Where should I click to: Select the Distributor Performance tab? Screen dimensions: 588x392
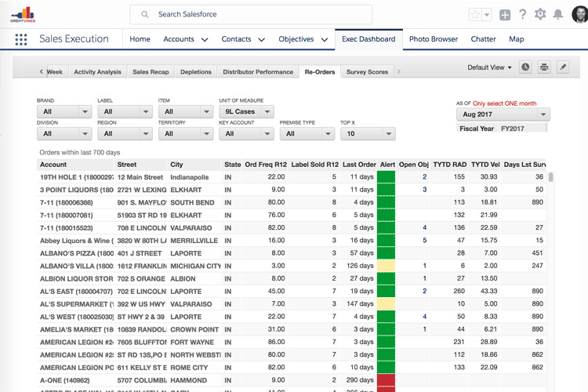(258, 72)
